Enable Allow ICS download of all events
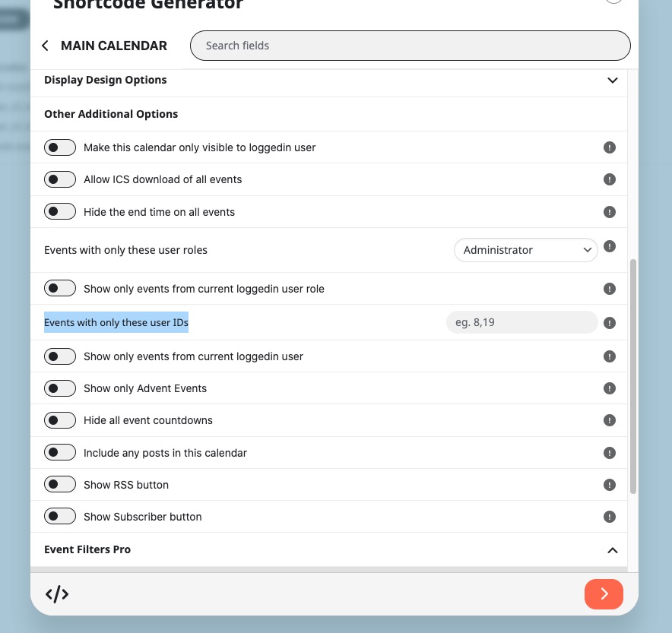672x633 pixels. click(x=60, y=179)
